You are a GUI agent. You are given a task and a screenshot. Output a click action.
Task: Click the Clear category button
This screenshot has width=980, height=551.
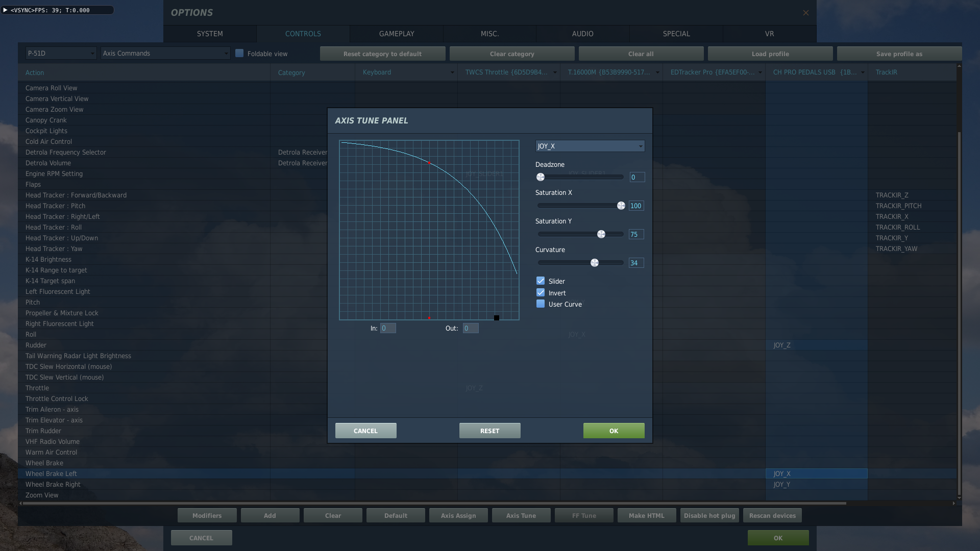512,54
